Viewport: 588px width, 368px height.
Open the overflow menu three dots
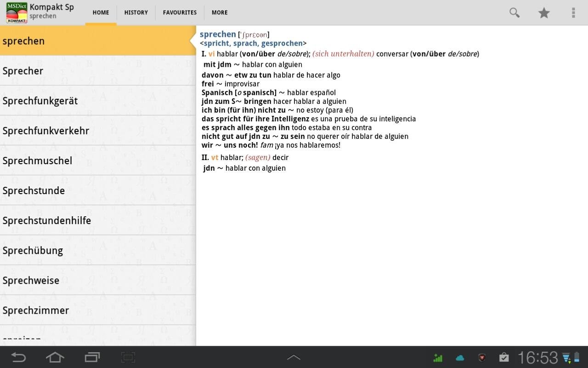coord(573,12)
